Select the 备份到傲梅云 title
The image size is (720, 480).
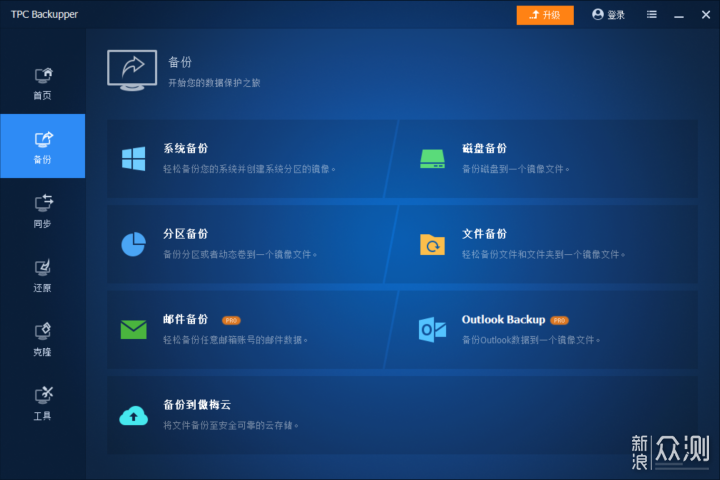(197, 405)
